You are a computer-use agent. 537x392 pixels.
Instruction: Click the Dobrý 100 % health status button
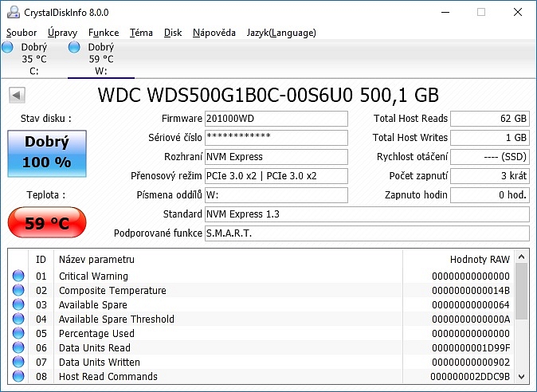coord(47,154)
